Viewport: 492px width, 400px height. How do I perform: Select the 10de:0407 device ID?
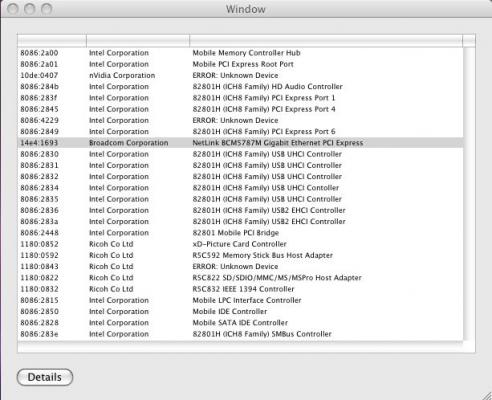[x=39, y=75]
